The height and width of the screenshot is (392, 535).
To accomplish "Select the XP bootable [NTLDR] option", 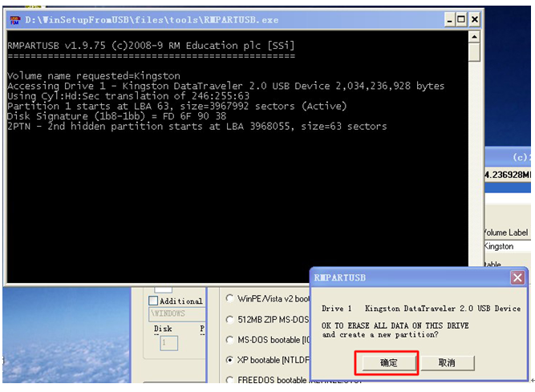I will click(229, 360).
